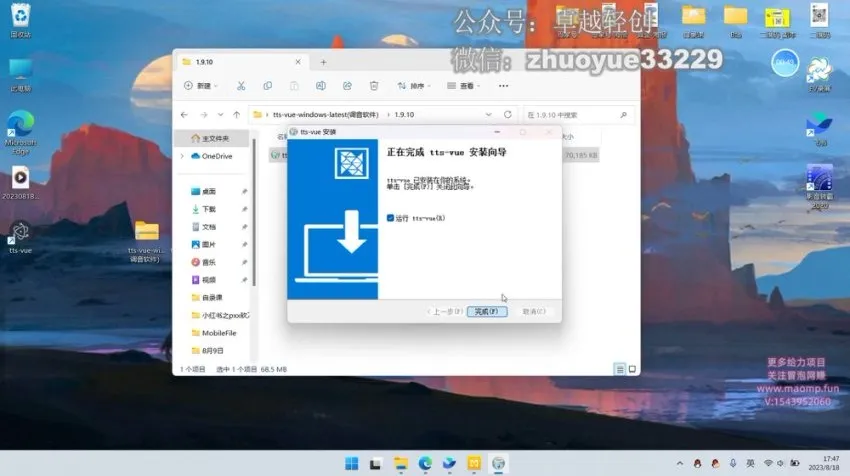Click the up-directory arrow in Explorer
The width and height of the screenshot is (850, 476).
pos(236,115)
